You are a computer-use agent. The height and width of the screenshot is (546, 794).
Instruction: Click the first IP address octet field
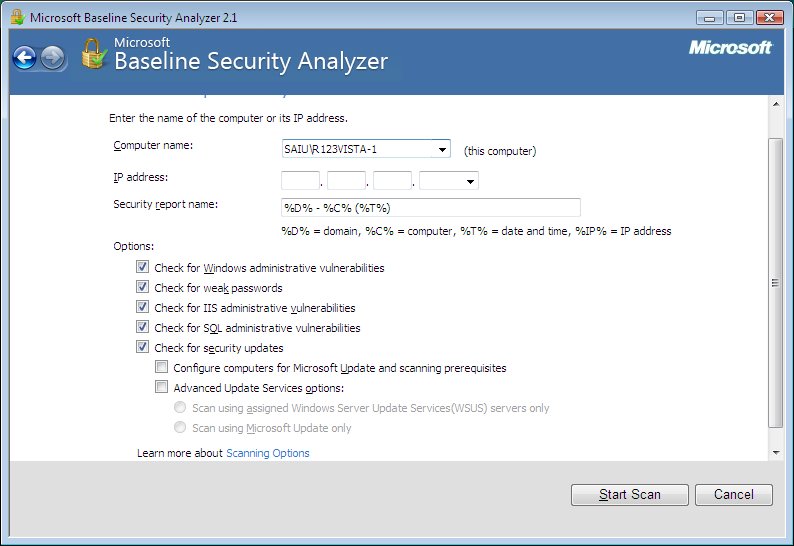(x=300, y=181)
